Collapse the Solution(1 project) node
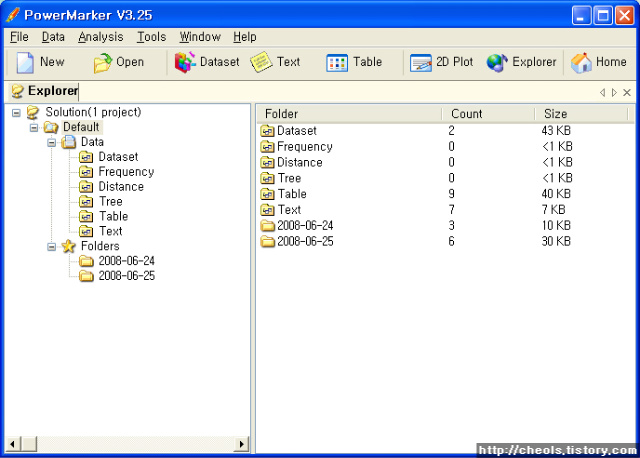This screenshot has height=458, width=640. click(16, 113)
